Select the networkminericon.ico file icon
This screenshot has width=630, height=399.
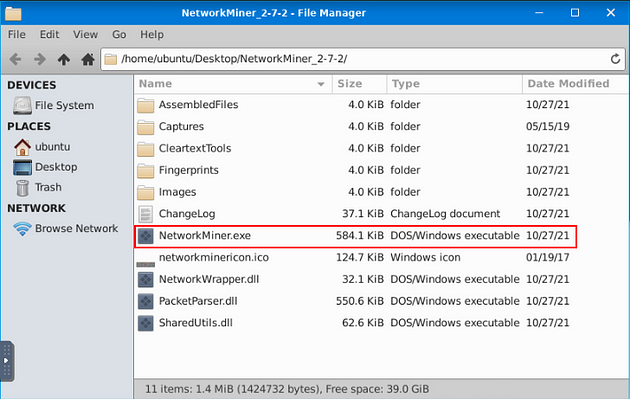[x=145, y=264]
